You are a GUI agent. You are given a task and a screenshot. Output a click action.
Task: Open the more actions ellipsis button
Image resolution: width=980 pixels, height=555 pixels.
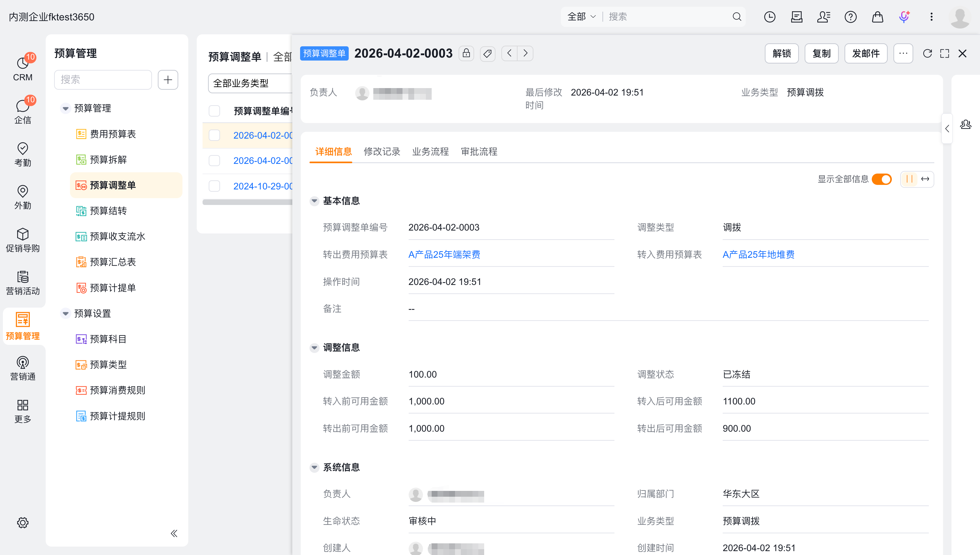(x=903, y=53)
